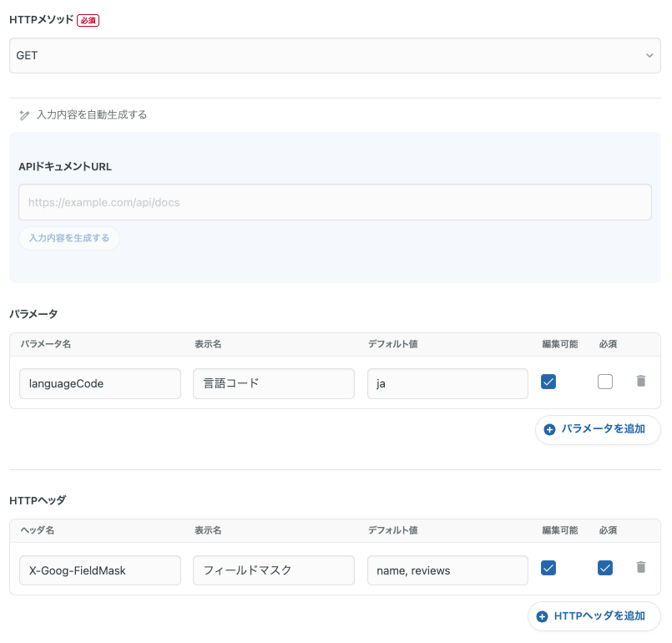Click the HTTP method dropdown chevron arrow
The width and height of the screenshot is (672, 643).
(649, 56)
